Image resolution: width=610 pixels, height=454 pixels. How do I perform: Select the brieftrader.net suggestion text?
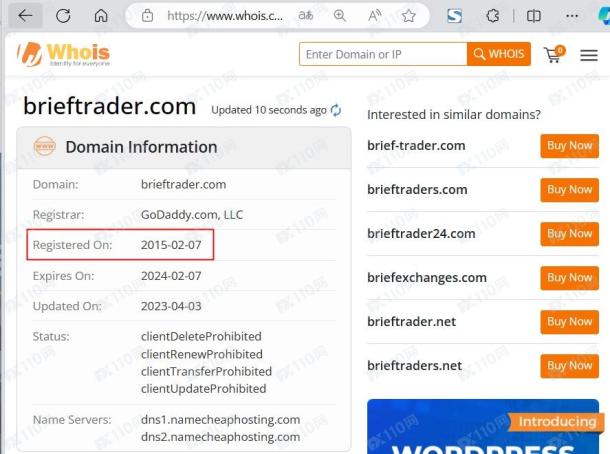412,321
